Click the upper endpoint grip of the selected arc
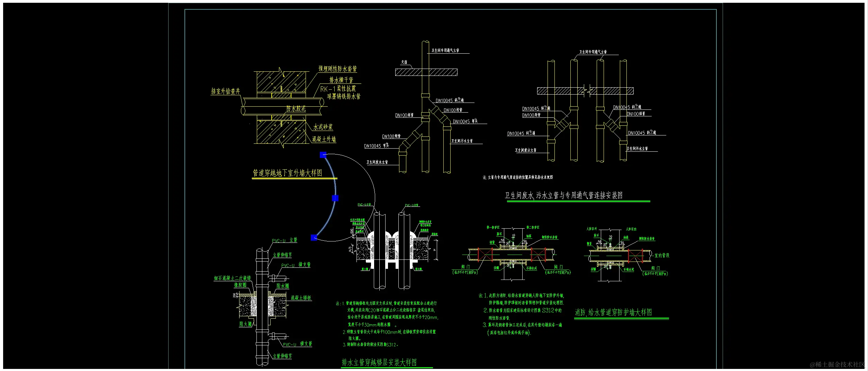Viewport: 868px width, 371px height. coord(323,155)
